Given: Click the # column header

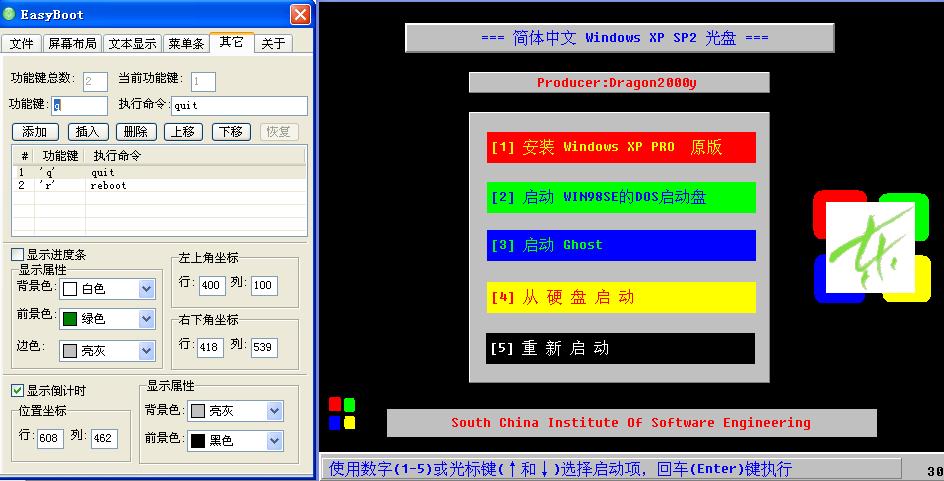Looking at the screenshot, I should click(24, 155).
